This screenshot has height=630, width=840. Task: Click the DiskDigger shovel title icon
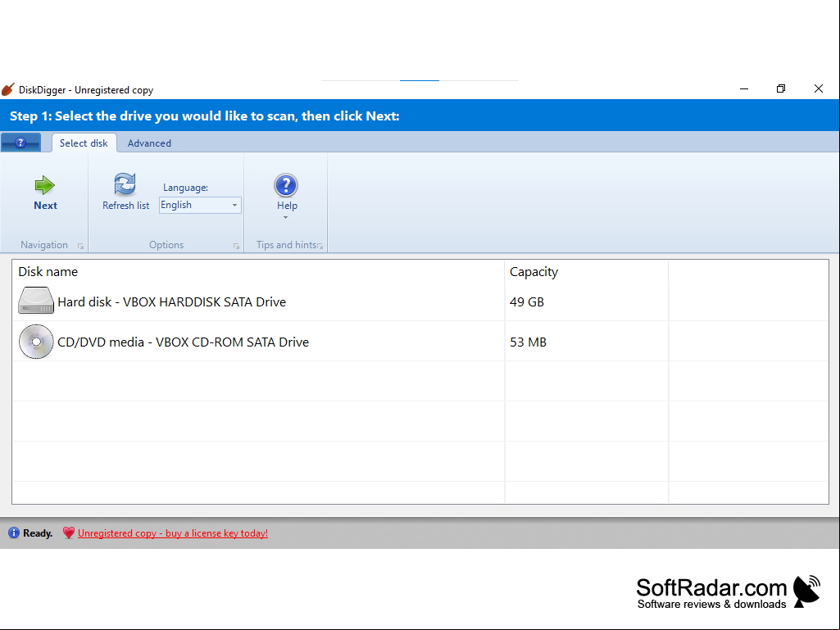coord(7,89)
